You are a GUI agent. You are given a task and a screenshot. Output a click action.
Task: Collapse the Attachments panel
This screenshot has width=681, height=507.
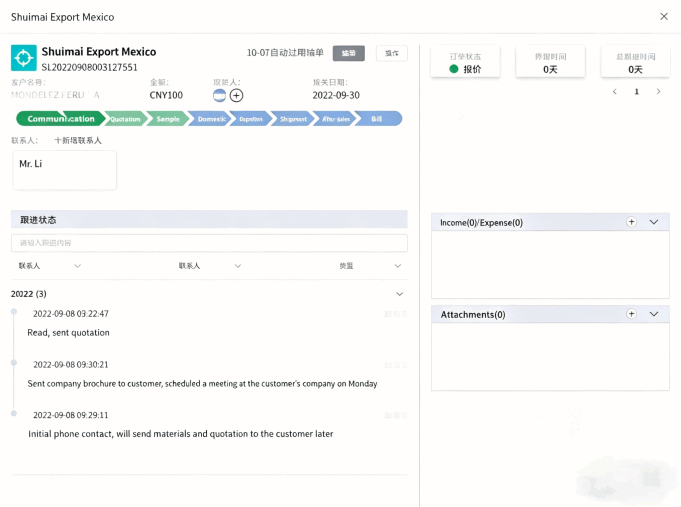tap(654, 314)
